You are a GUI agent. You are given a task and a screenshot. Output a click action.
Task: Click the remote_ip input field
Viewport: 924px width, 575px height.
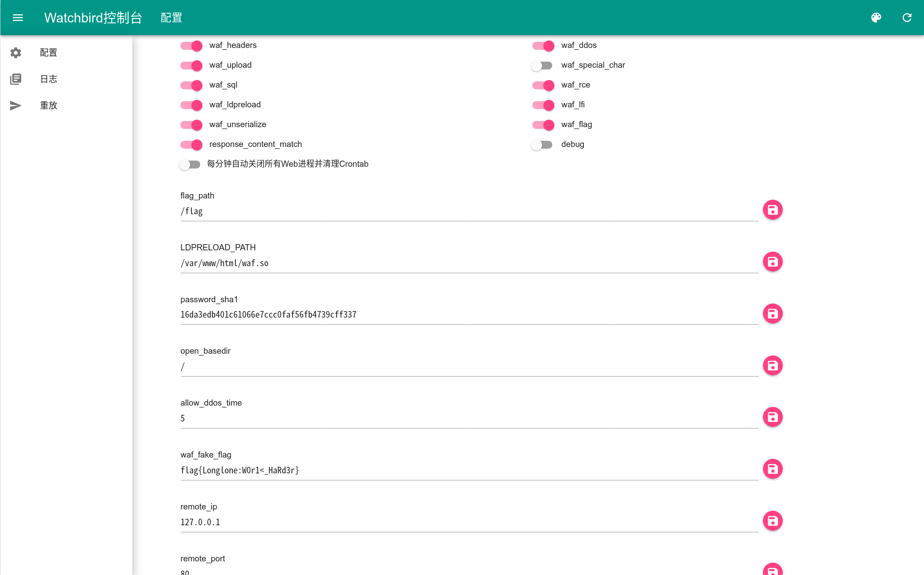coord(469,522)
